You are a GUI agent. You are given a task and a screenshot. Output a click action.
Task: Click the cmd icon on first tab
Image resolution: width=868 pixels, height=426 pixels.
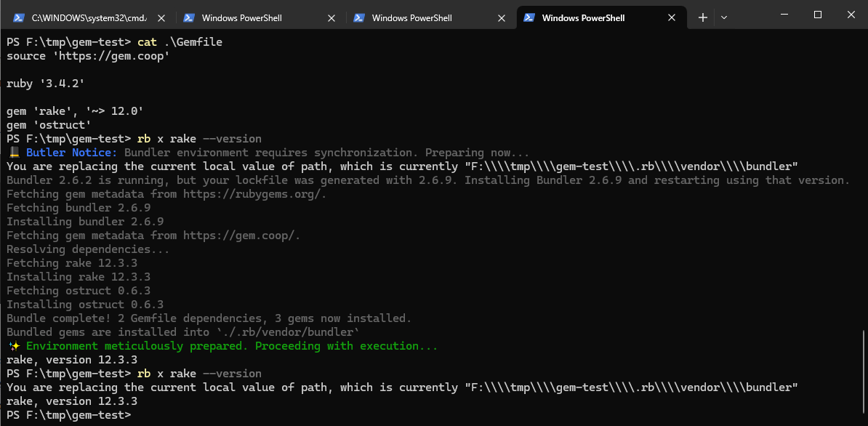(x=18, y=17)
